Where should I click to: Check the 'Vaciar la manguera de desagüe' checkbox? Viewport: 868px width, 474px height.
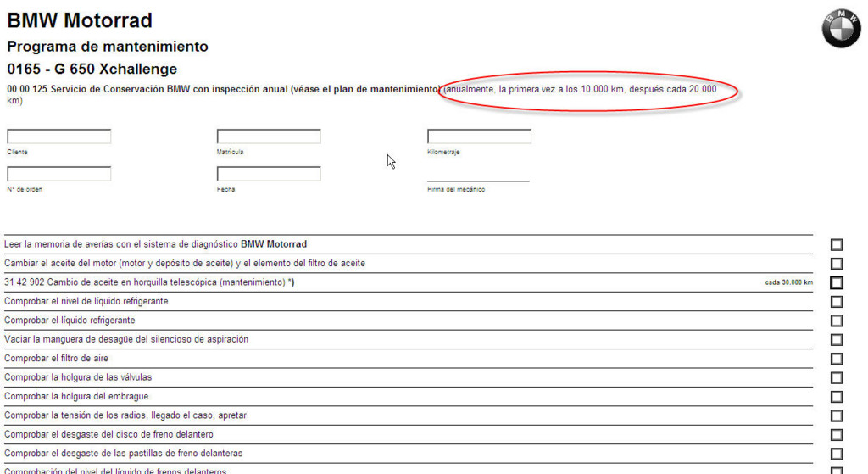point(837,340)
